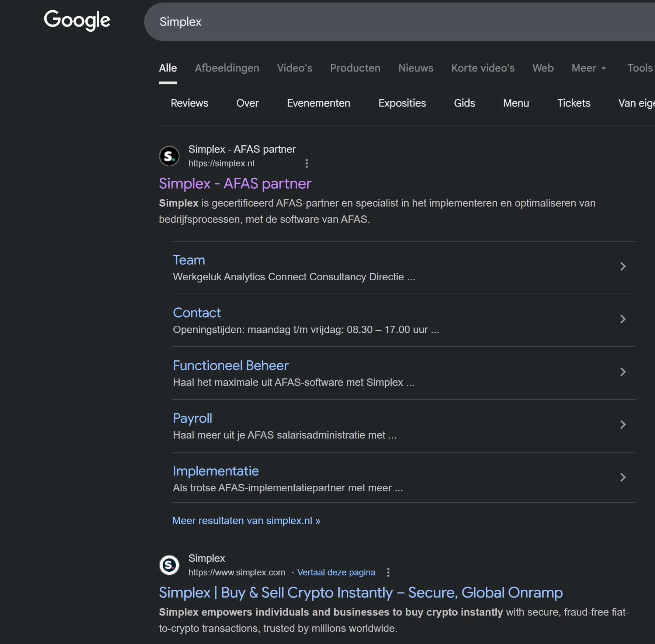Expand the Functioneel Beheer sitelink chevron

623,372
